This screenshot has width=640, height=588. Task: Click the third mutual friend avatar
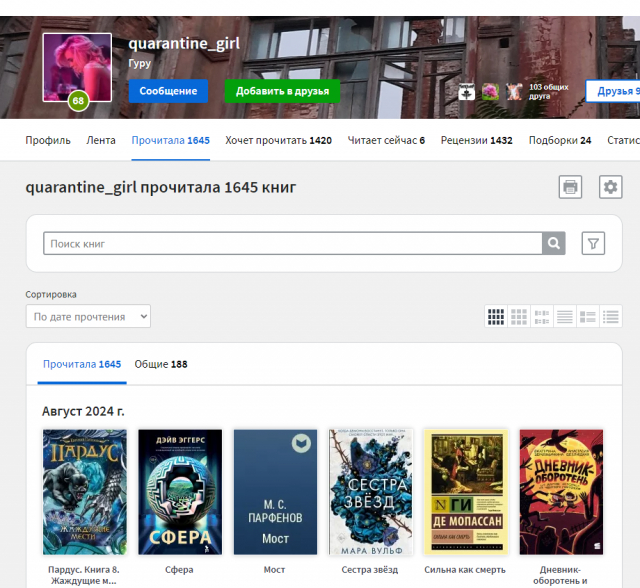(x=514, y=91)
